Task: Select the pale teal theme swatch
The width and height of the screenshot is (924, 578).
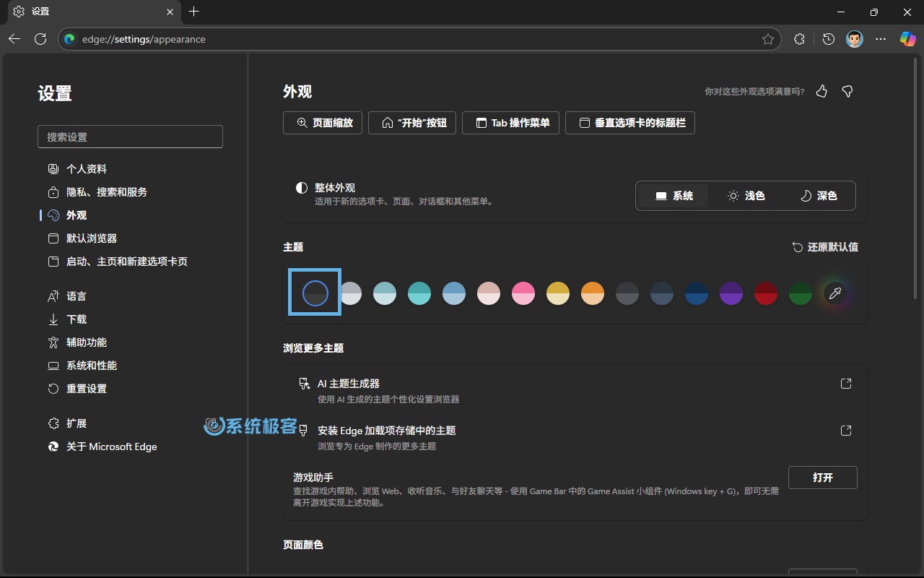Action: pos(385,293)
